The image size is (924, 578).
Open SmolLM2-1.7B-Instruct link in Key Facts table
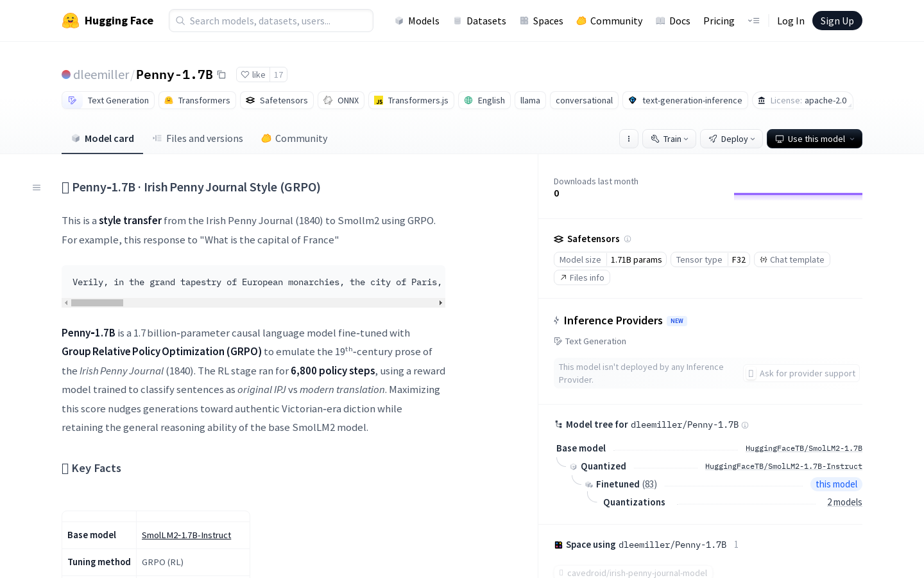pos(186,535)
